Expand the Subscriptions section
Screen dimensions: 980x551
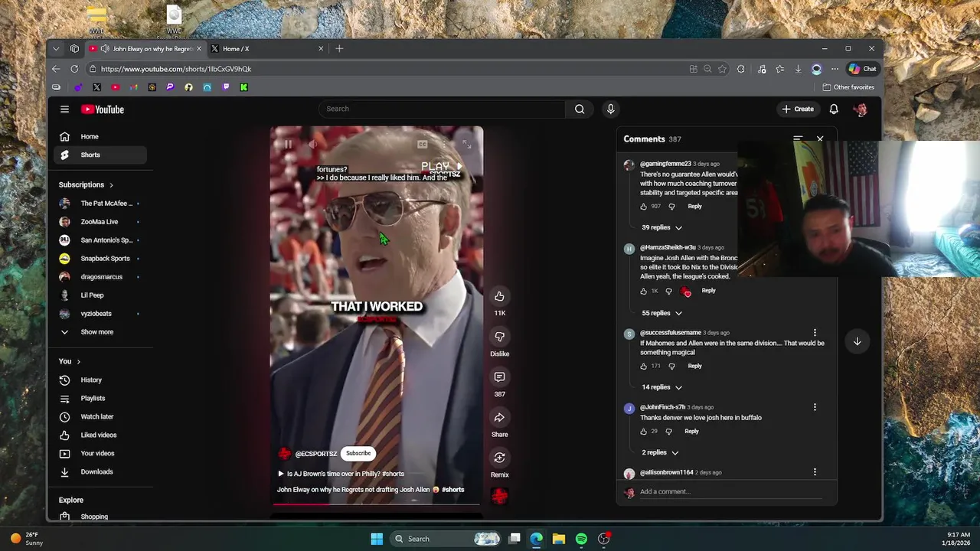pyautogui.click(x=86, y=184)
